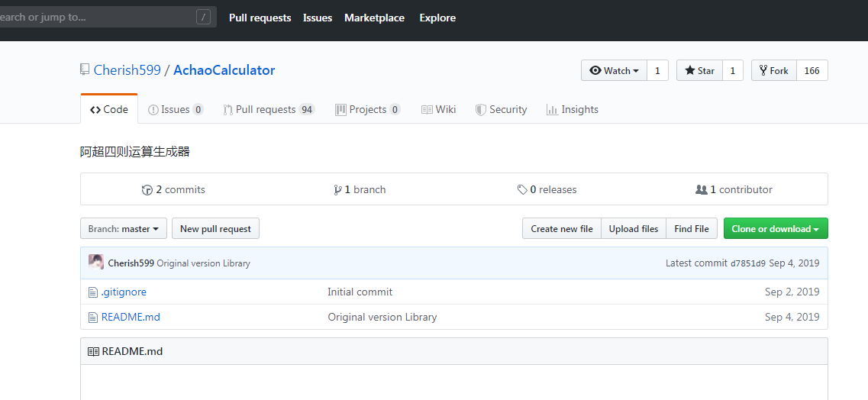Open latest commit message Original version Library
Image resolution: width=868 pixels, height=400 pixels.
[204, 263]
